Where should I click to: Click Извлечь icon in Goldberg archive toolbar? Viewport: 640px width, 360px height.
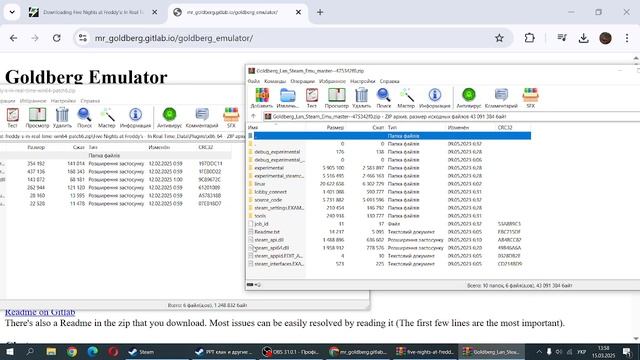288,98
